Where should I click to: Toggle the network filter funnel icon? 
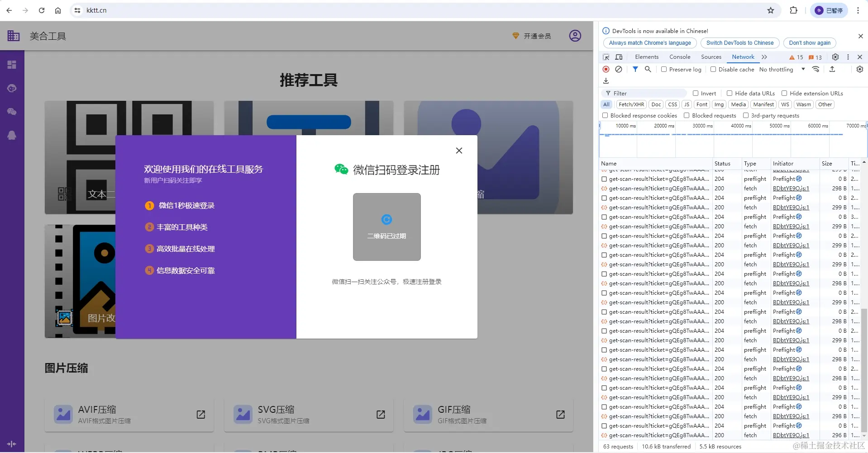(x=635, y=69)
